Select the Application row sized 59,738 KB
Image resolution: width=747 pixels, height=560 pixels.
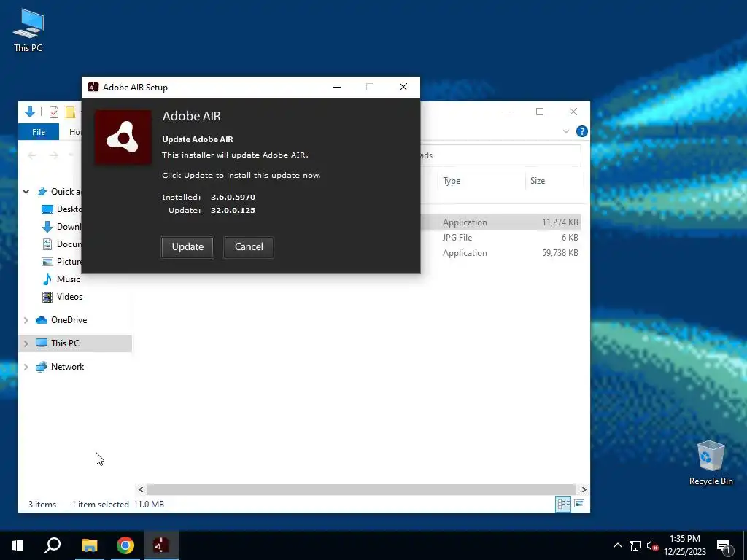click(501, 253)
